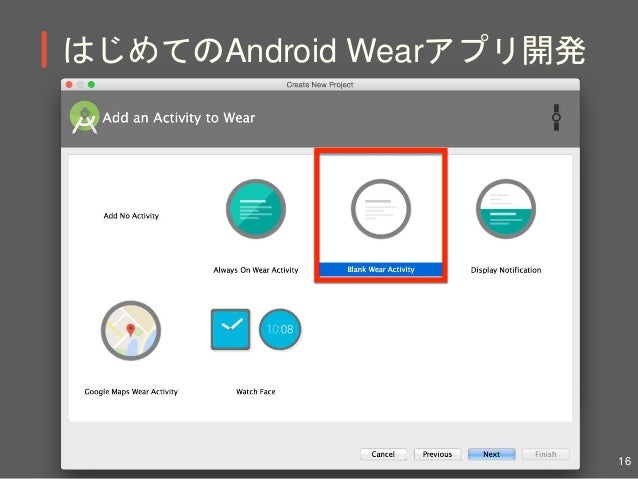The width and height of the screenshot is (638, 479).
Task: Click the Always On Wear Activity label
Action: click(x=256, y=270)
